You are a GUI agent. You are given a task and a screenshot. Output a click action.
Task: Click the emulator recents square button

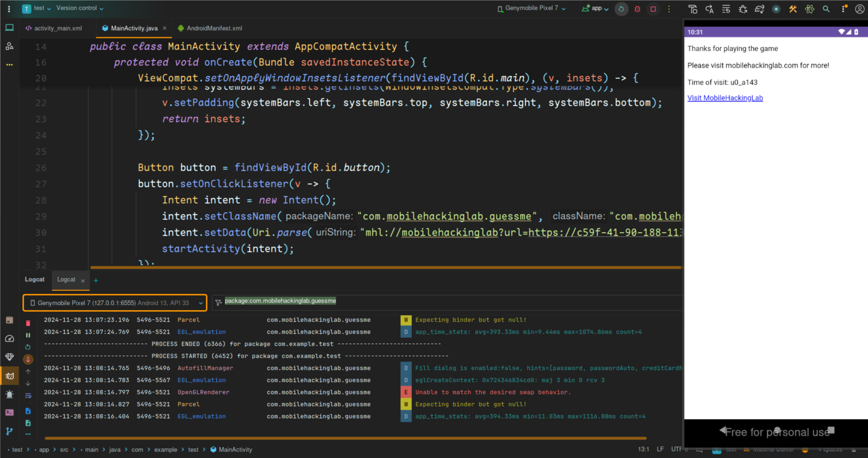click(x=831, y=430)
